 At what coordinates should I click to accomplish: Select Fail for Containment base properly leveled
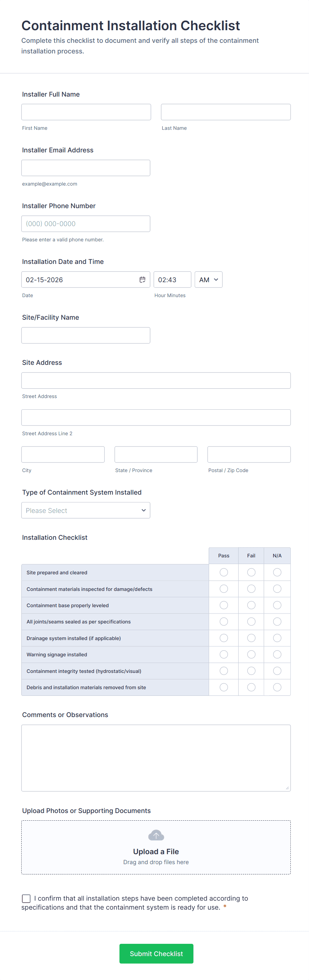tap(251, 605)
